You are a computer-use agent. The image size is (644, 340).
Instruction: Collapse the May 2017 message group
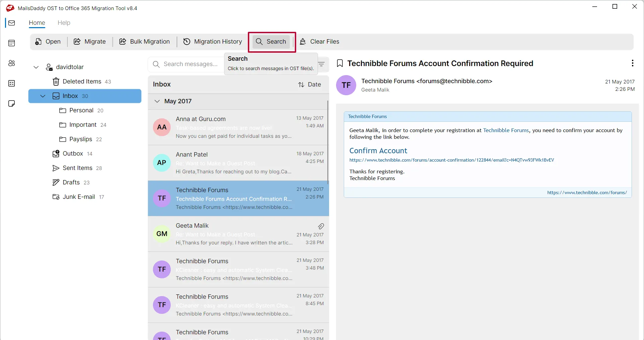(157, 101)
